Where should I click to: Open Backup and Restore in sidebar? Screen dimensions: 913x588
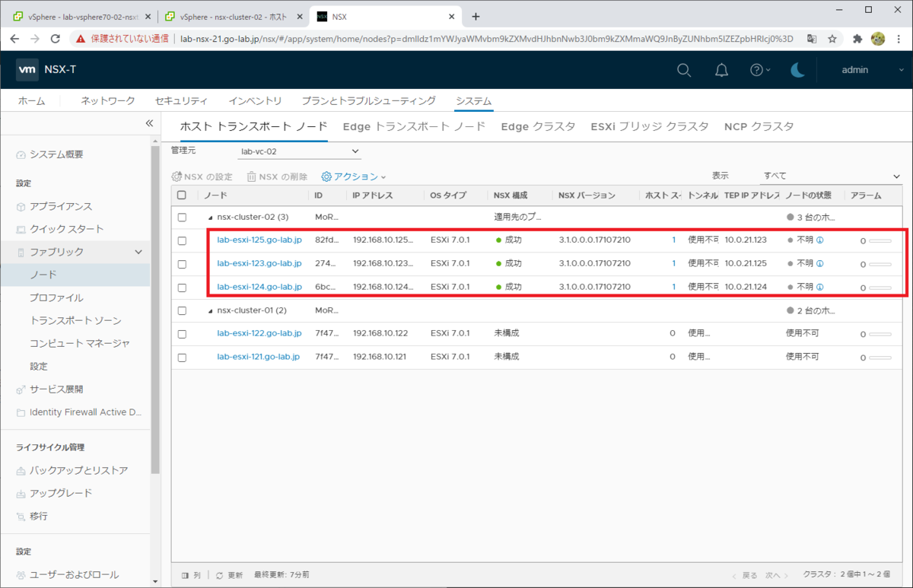(x=78, y=470)
